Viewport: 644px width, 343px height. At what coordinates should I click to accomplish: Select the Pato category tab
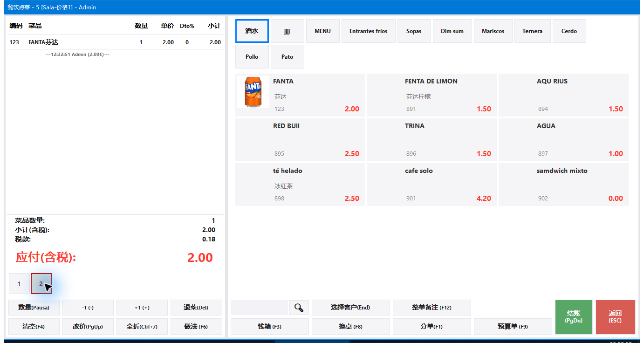point(288,57)
